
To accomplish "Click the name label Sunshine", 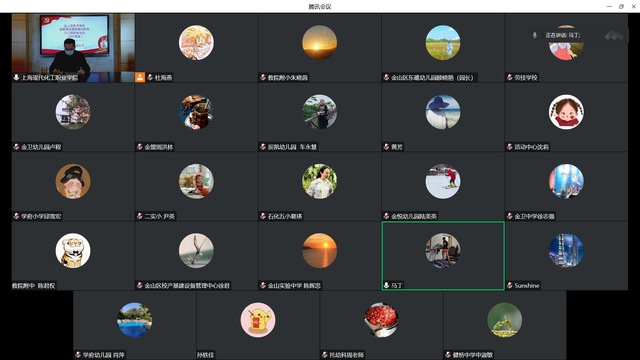I will click(527, 286).
